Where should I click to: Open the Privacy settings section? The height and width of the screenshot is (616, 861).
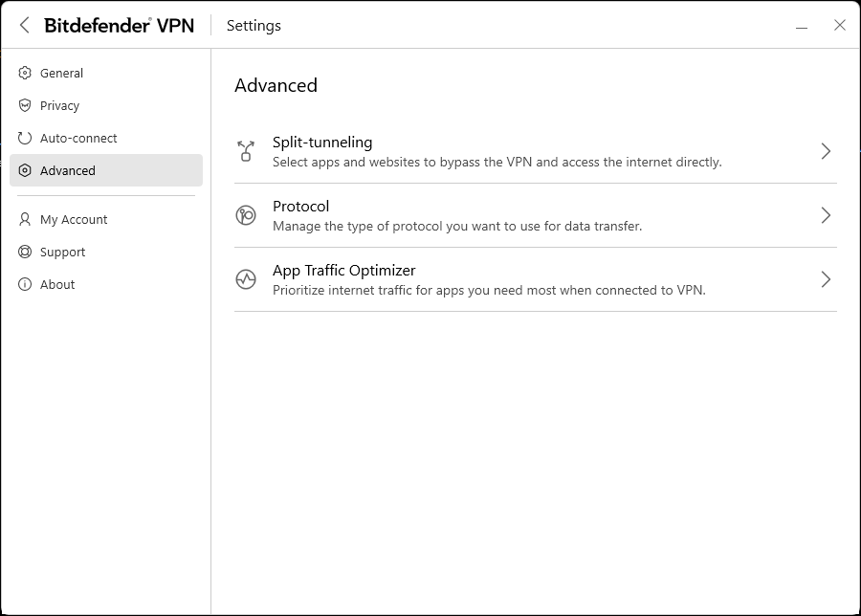tap(59, 105)
